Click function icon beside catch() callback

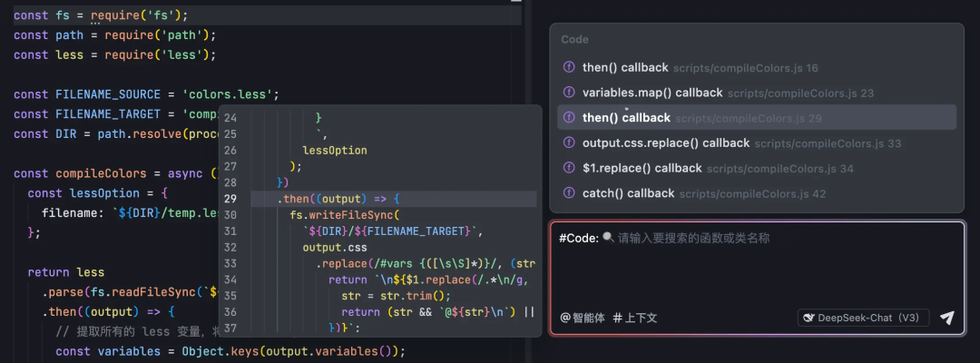(569, 193)
